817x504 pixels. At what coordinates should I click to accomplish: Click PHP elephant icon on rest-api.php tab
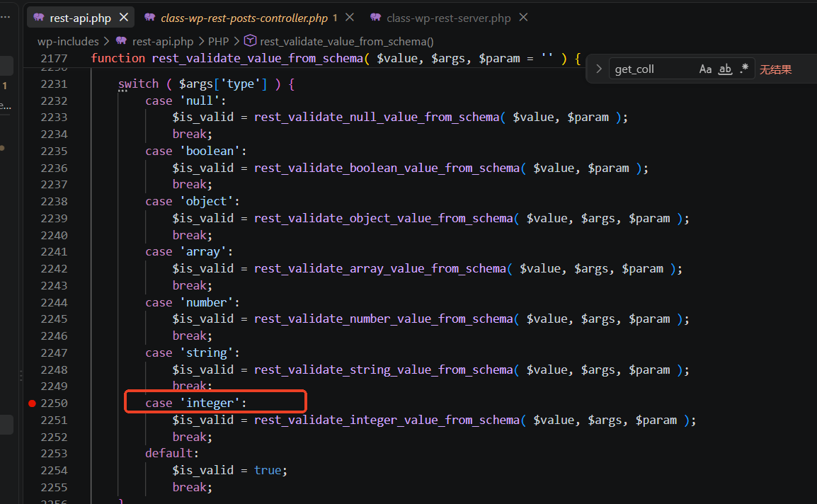(x=38, y=17)
